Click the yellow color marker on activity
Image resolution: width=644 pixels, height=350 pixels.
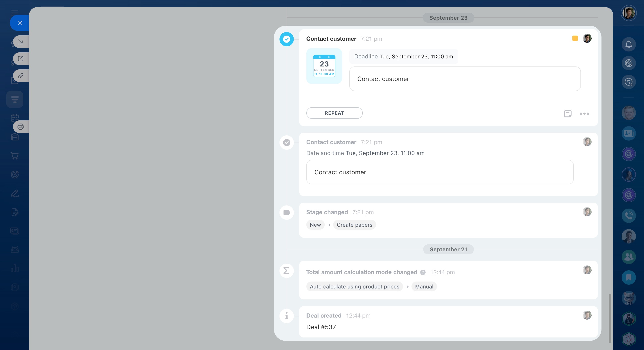[575, 38]
